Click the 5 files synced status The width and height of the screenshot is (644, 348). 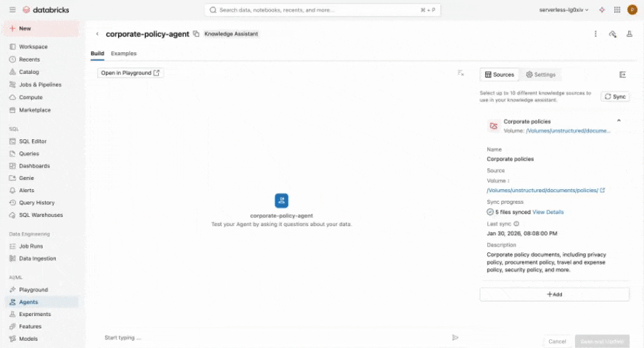tap(508, 212)
